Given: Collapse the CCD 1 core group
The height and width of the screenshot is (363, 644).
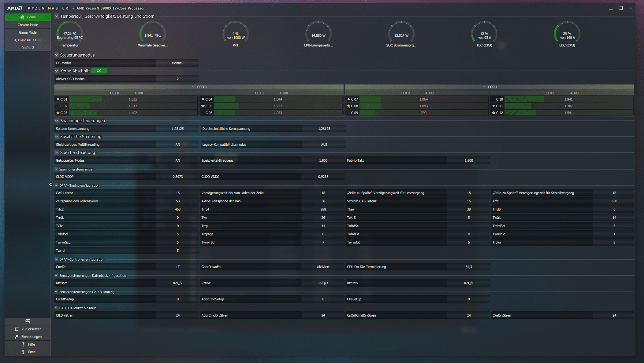Looking at the screenshot, I should 484,87.
